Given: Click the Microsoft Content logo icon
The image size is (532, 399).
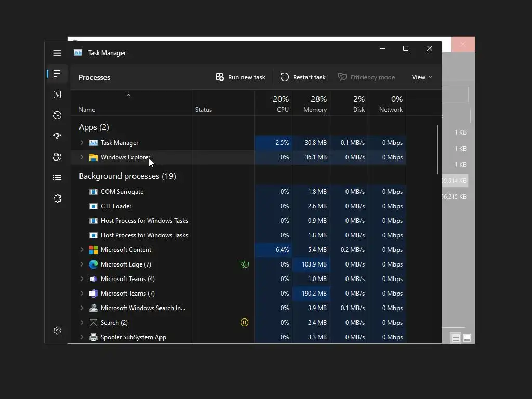Looking at the screenshot, I should coord(94,250).
